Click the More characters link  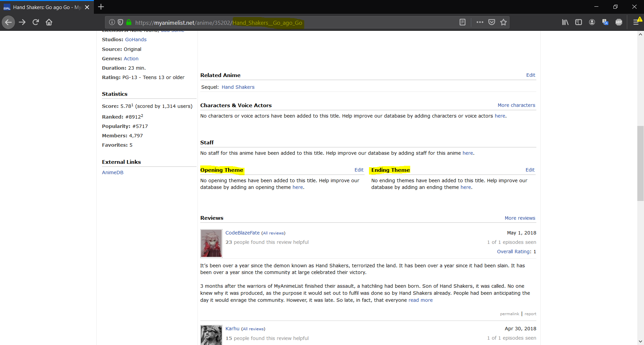[x=516, y=105]
